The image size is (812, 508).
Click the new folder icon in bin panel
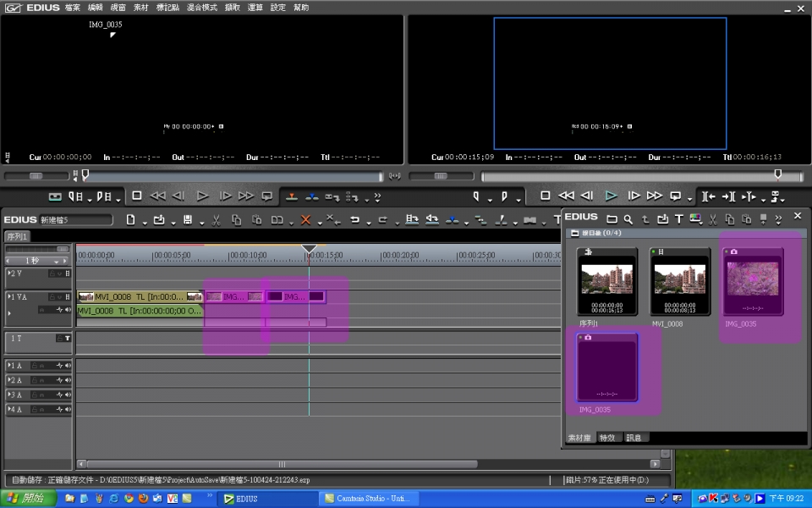tap(612, 219)
